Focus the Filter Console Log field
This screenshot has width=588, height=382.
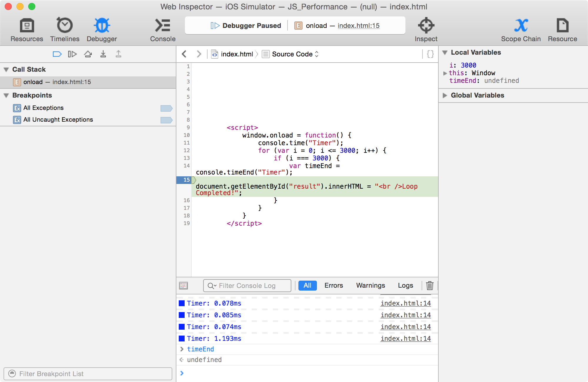[x=247, y=286]
